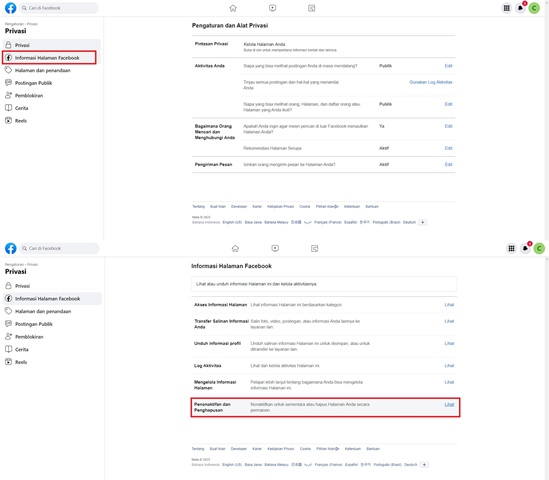Focus Cari di Facebook search, lower screenshot
This screenshot has height=480, width=549.
(x=59, y=248)
